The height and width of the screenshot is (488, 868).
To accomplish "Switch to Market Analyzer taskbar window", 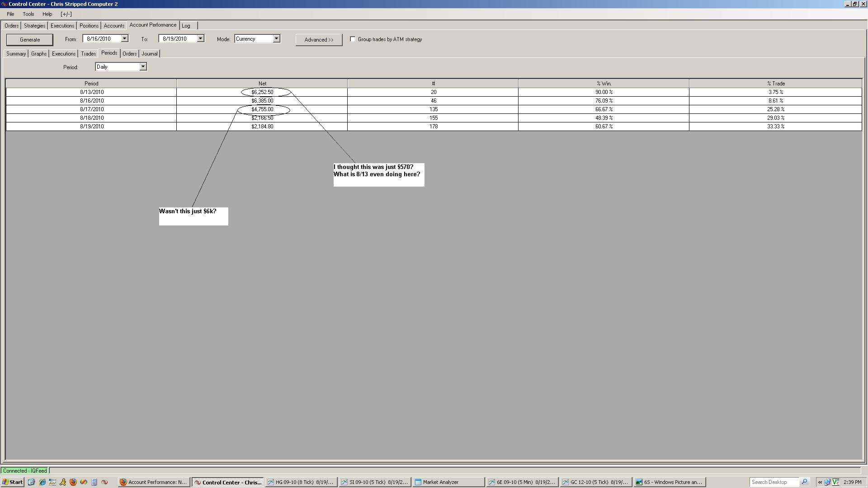I will (448, 482).
